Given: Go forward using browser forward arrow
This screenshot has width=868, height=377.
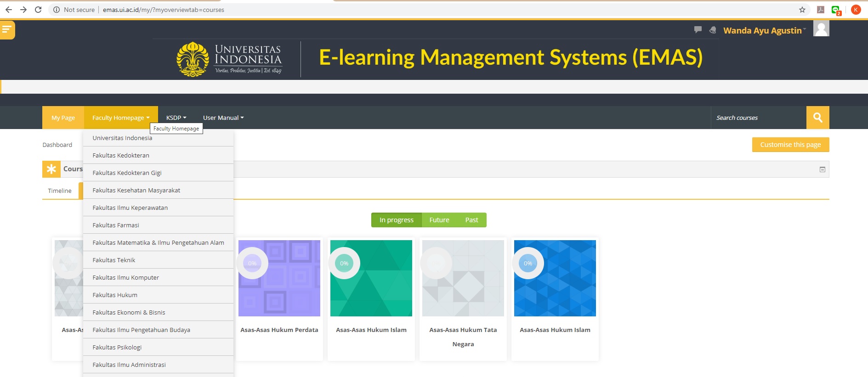Looking at the screenshot, I should (x=23, y=10).
